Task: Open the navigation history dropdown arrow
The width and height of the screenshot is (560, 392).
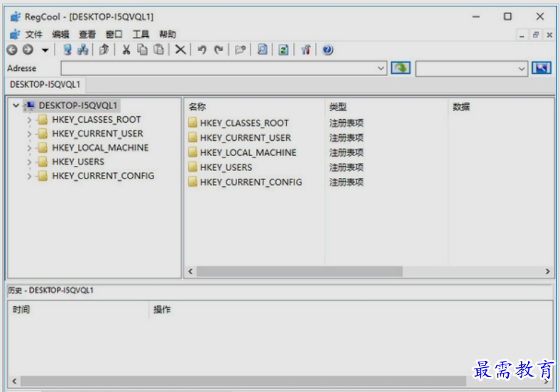Action: point(45,50)
